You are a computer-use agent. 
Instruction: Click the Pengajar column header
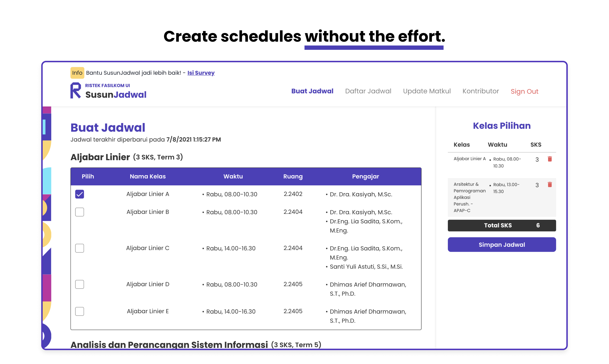coord(365,176)
